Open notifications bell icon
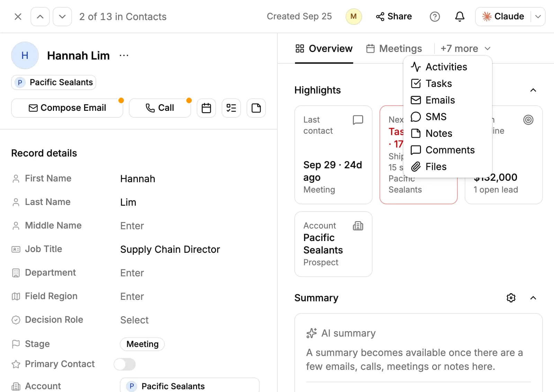The height and width of the screenshot is (392, 554). 459,17
